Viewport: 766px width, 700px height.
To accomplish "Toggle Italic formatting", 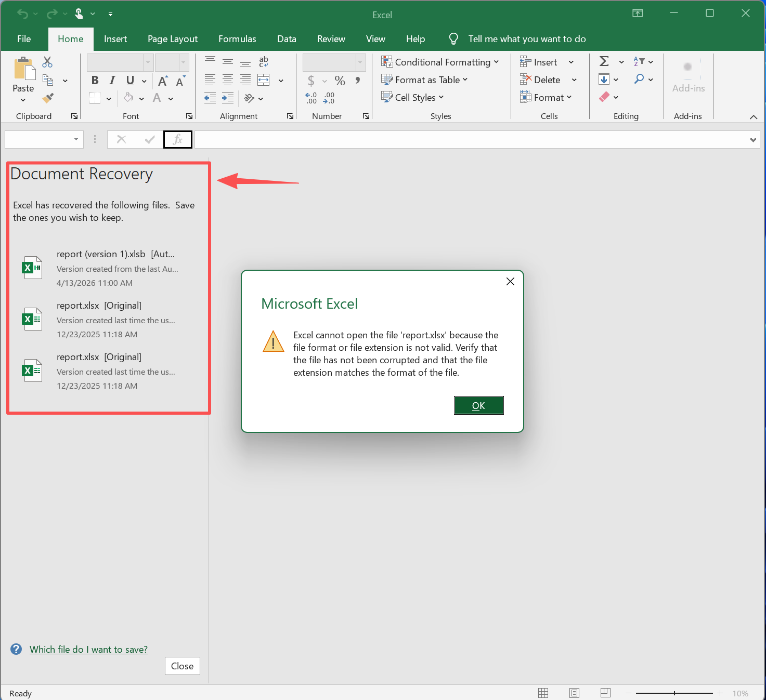I will pos(112,80).
